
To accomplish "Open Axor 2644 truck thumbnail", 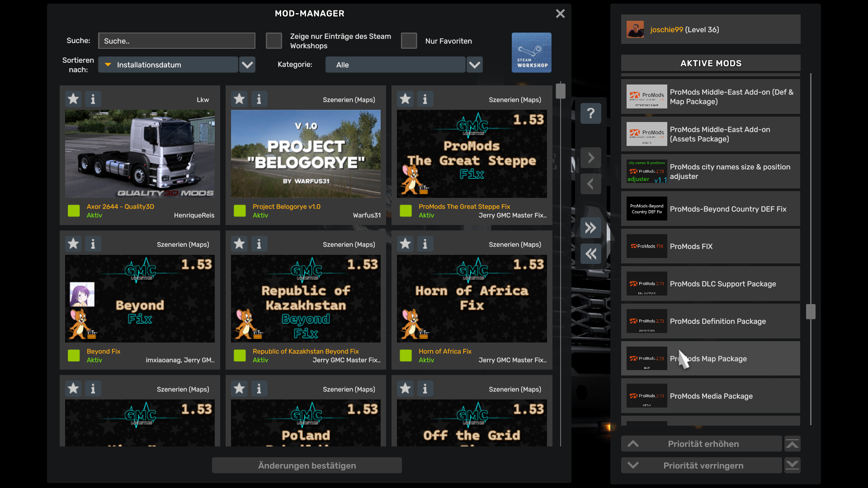I will pos(140,154).
